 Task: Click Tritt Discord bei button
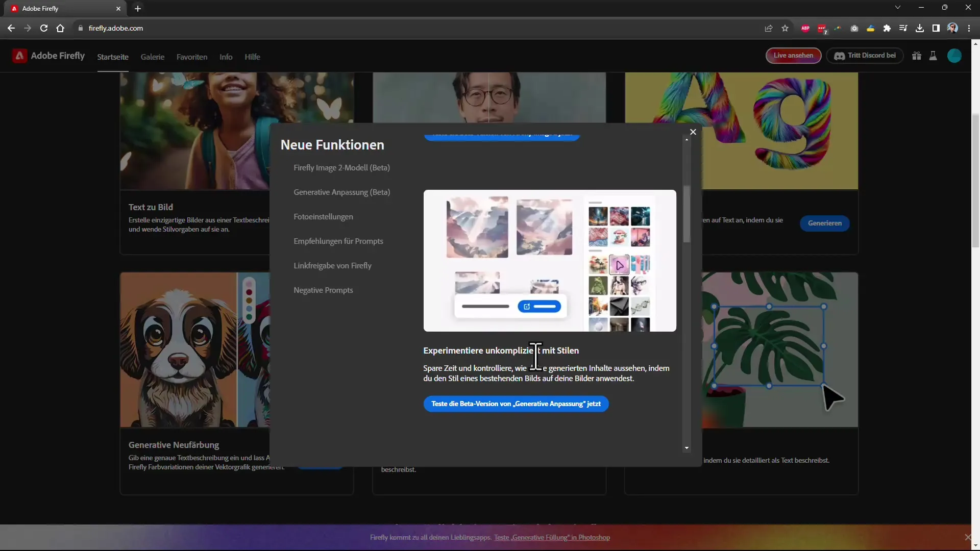(865, 56)
